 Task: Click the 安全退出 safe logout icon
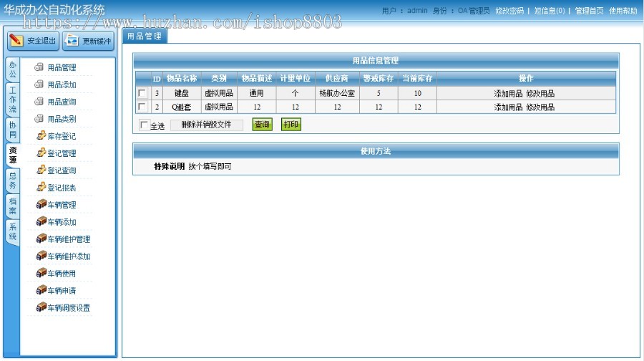[16, 40]
